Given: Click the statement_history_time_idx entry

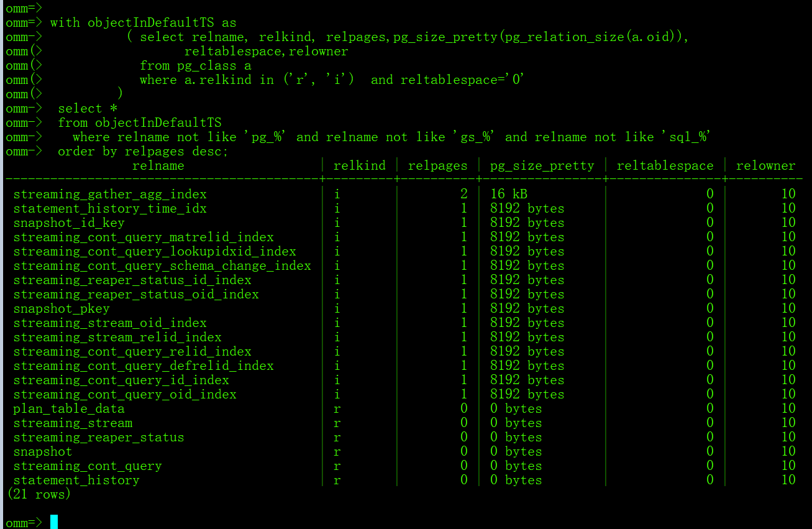Looking at the screenshot, I should pyautogui.click(x=110, y=209).
